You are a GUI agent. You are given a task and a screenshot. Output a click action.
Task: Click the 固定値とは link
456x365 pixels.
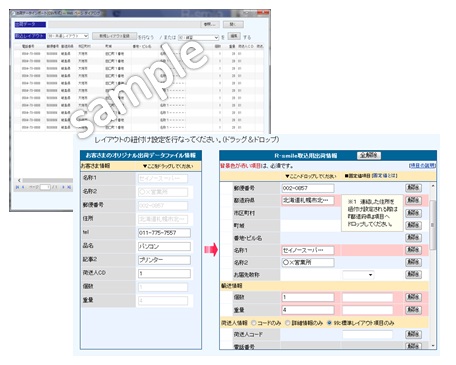click(x=384, y=175)
